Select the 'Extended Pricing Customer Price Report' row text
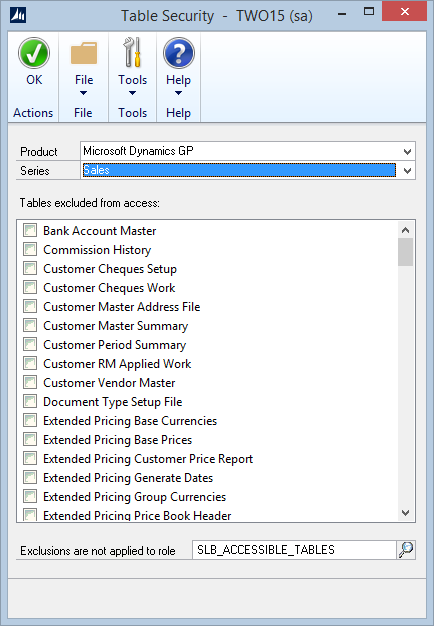 click(x=148, y=459)
